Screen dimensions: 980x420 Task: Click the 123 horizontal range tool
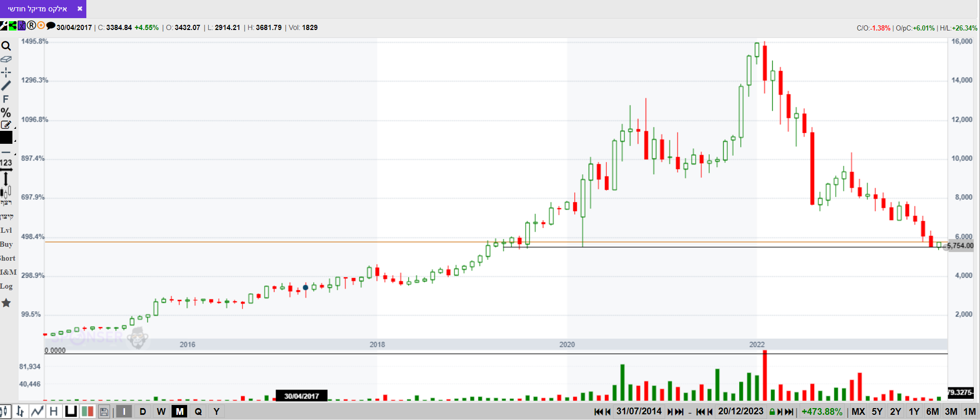[x=6, y=164]
